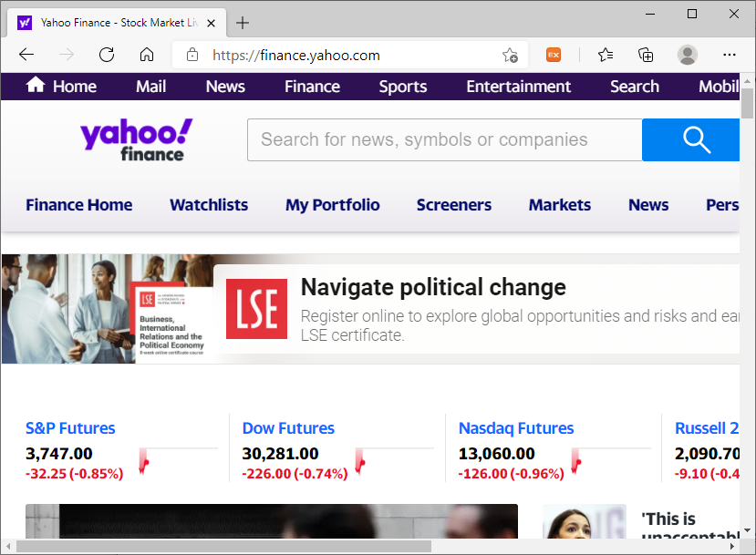Viewport: 756px width, 555px height.
Task: Open browser Settings and more menu
Action: pos(730,55)
